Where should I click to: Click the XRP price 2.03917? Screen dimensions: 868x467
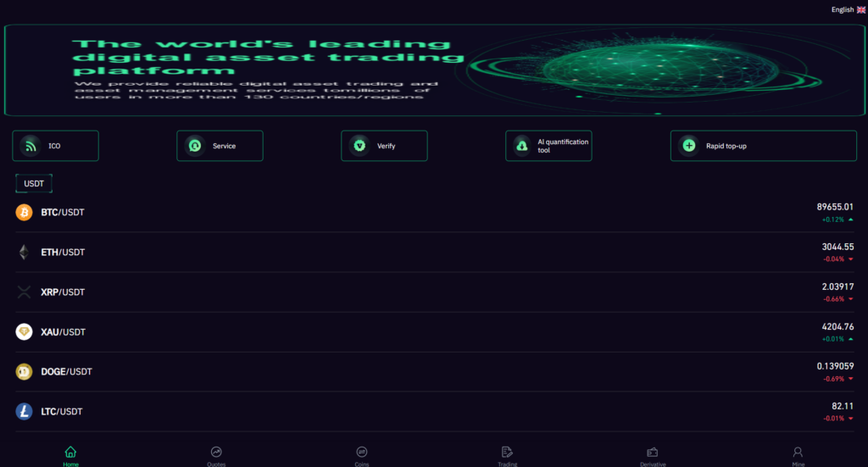pyautogui.click(x=837, y=286)
